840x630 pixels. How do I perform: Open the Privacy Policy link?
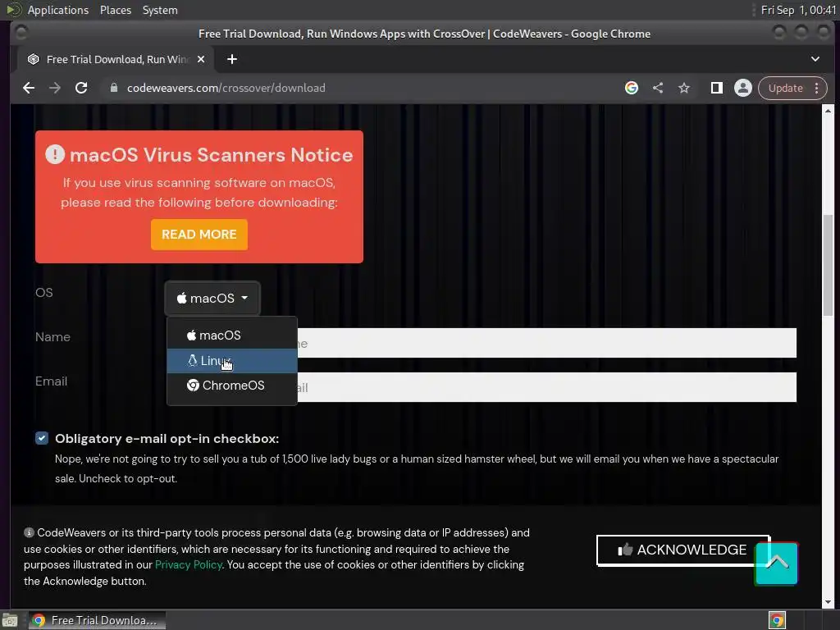(x=188, y=564)
